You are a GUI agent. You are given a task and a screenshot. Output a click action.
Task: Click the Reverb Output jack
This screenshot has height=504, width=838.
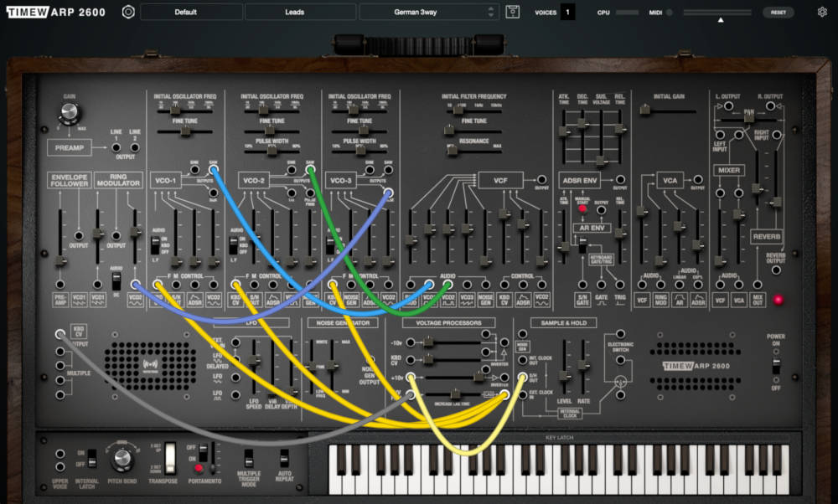point(774,269)
